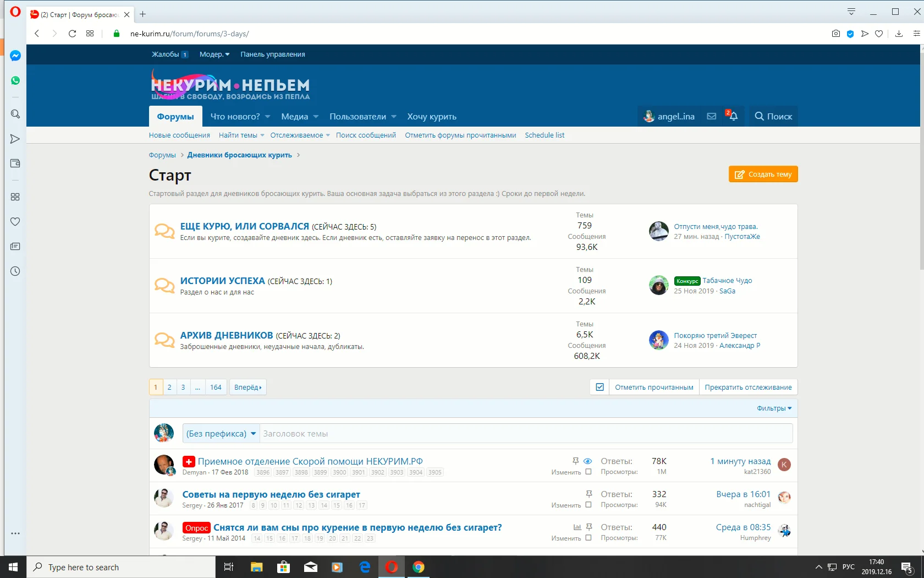The height and width of the screenshot is (578, 924).
Task: Switch to the Форумы tab
Action: pyautogui.click(x=175, y=117)
